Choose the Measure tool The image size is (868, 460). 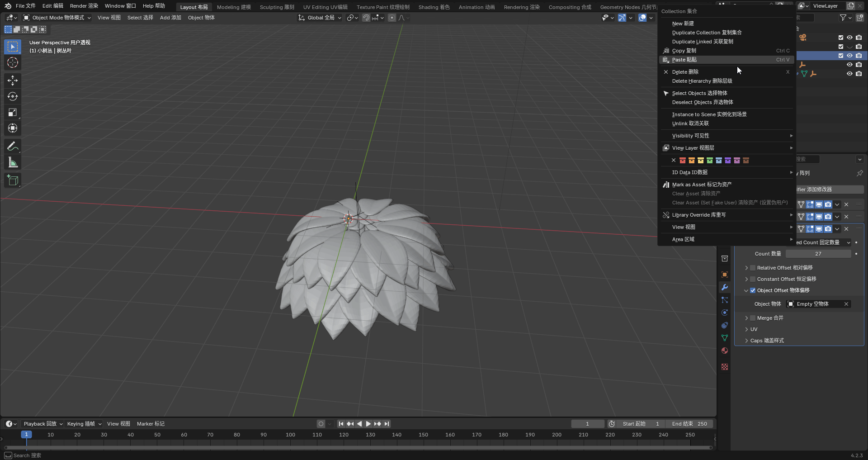[x=13, y=163]
